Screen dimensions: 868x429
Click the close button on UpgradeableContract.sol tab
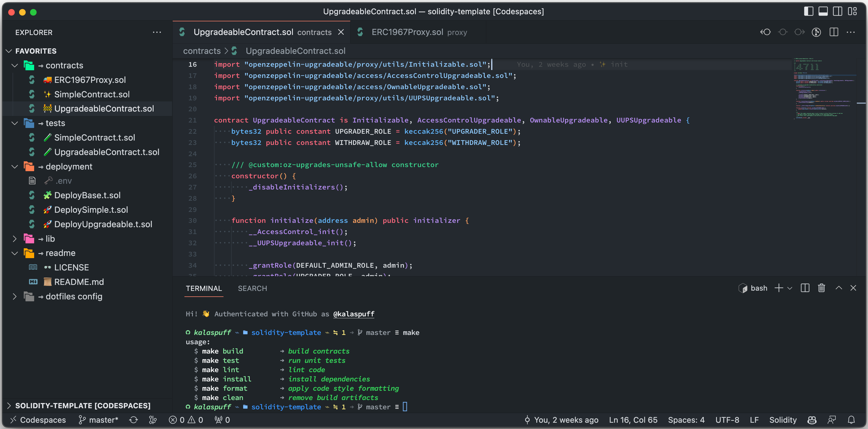(x=342, y=32)
